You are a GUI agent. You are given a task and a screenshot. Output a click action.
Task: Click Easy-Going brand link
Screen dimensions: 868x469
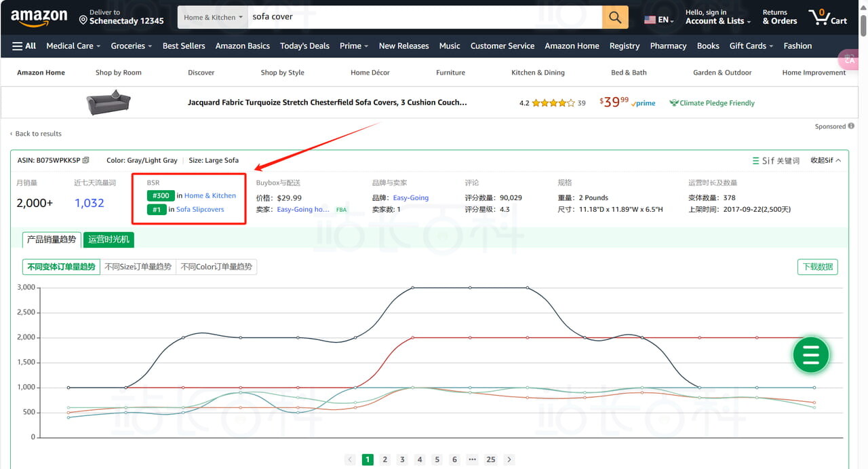coord(411,198)
